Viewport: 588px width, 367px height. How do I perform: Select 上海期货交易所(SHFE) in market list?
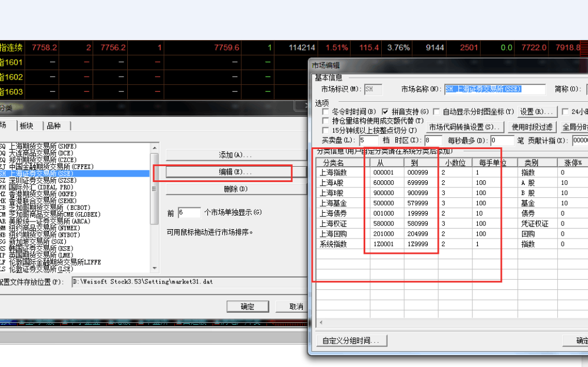75,146
